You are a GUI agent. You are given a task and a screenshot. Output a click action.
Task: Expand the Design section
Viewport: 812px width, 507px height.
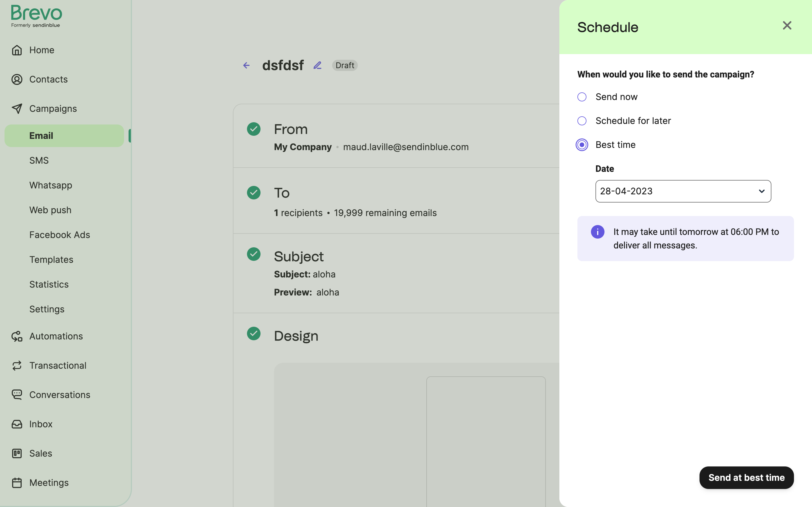click(296, 336)
